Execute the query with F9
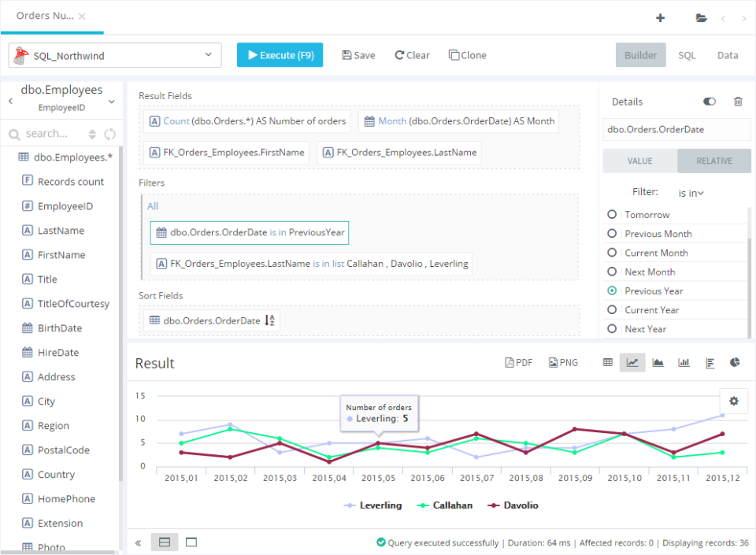 [x=280, y=55]
